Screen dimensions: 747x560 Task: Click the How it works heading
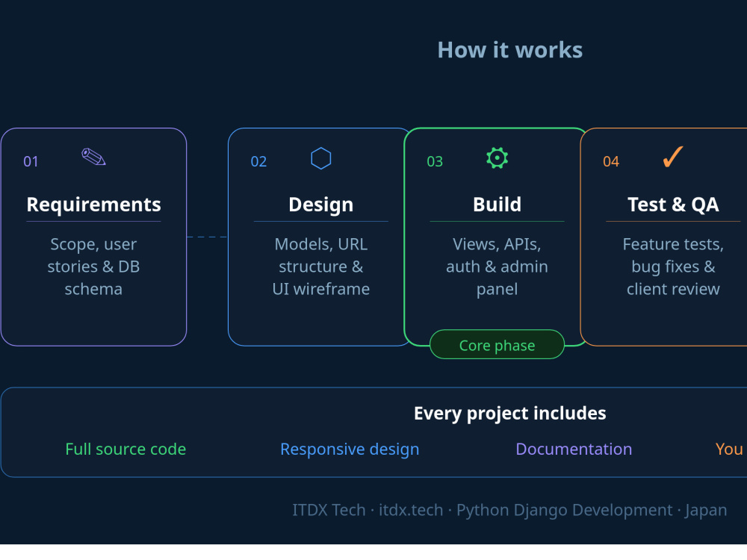pyautogui.click(x=509, y=50)
